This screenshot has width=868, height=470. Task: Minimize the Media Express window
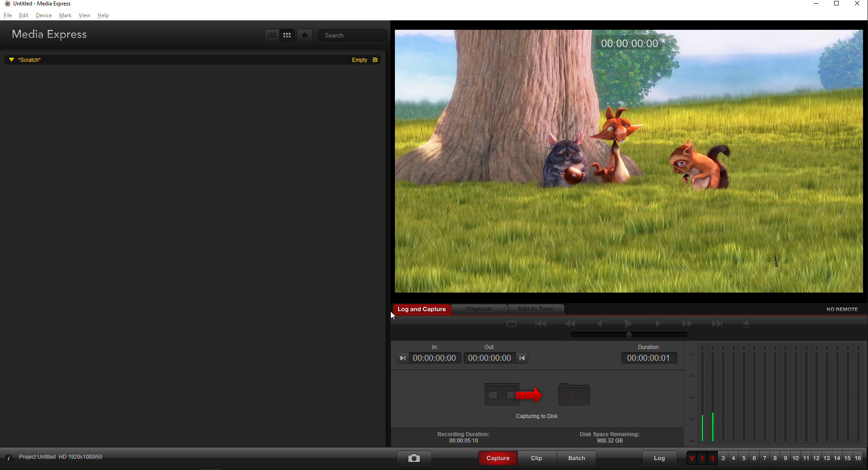coord(816,4)
